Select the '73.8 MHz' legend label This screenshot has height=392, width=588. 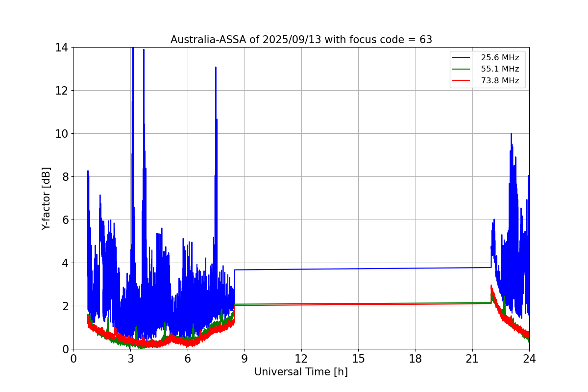(x=500, y=81)
